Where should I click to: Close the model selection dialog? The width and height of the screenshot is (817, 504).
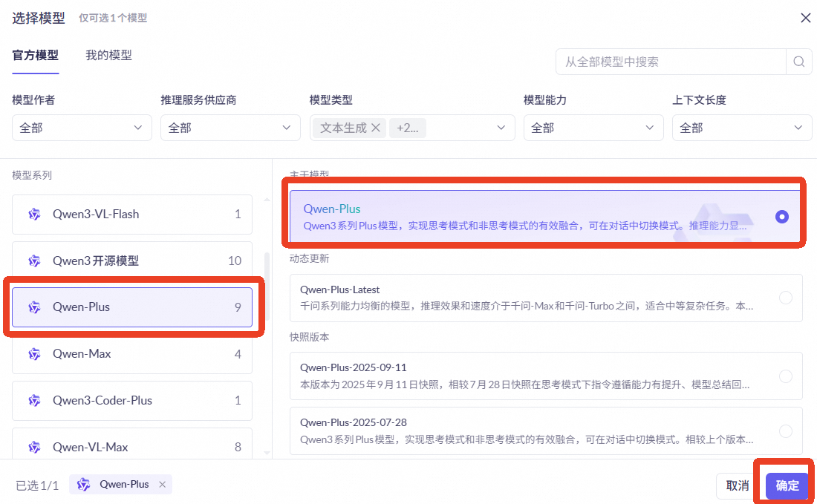[x=806, y=19]
